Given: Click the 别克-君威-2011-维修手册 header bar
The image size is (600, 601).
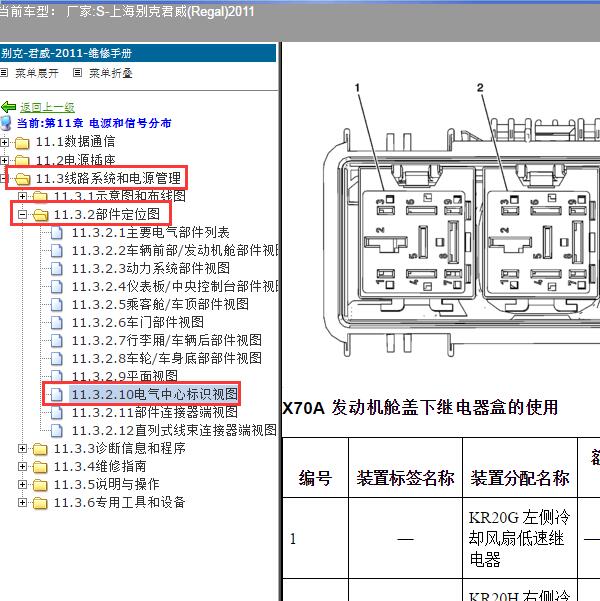Looking at the screenshot, I should click(x=138, y=53).
